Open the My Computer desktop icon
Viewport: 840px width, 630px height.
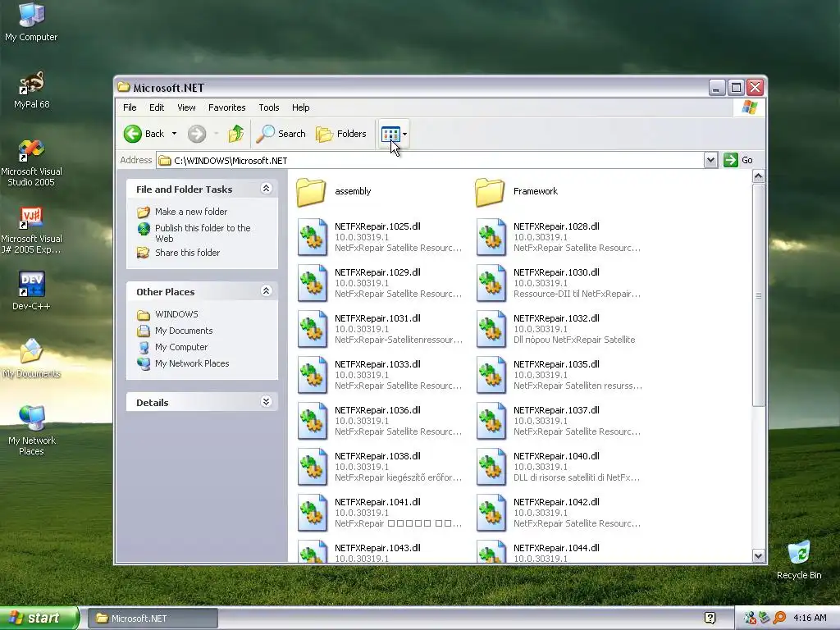pos(31,21)
